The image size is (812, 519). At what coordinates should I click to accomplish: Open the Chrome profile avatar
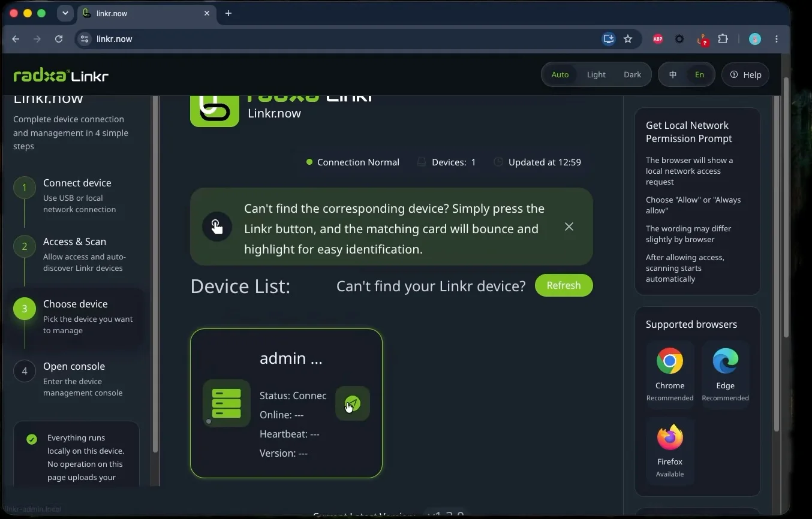click(x=755, y=39)
